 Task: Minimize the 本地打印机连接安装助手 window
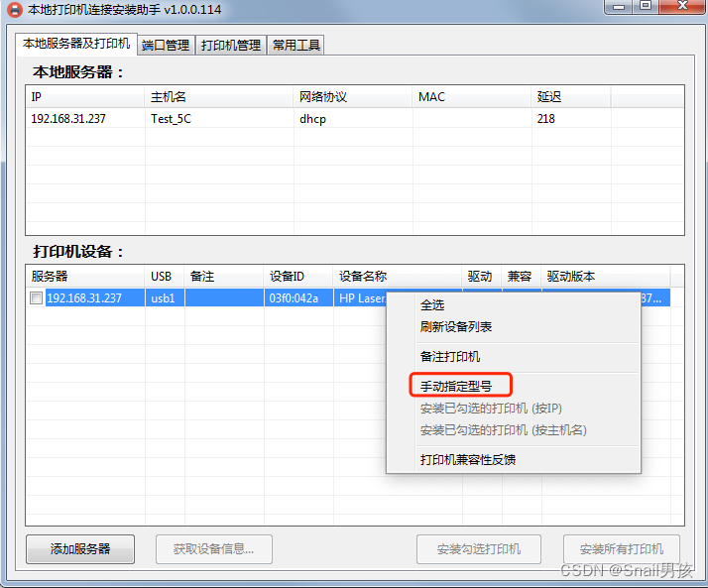[x=619, y=7]
